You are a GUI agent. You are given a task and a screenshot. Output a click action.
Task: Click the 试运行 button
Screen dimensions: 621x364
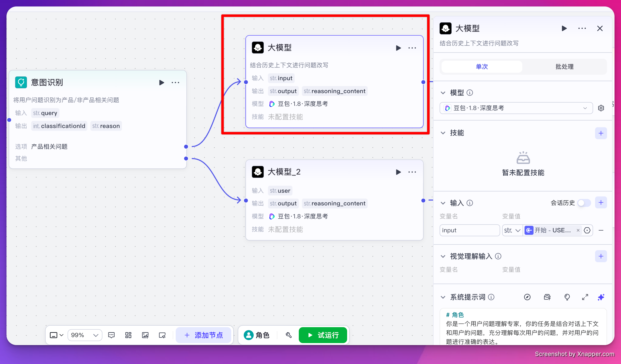tap(323, 335)
